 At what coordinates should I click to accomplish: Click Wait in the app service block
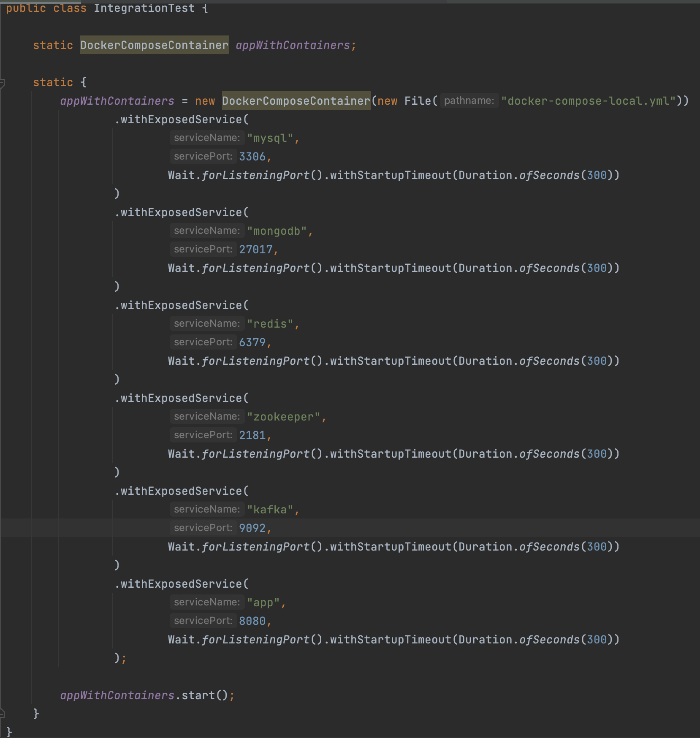pyautogui.click(x=182, y=640)
